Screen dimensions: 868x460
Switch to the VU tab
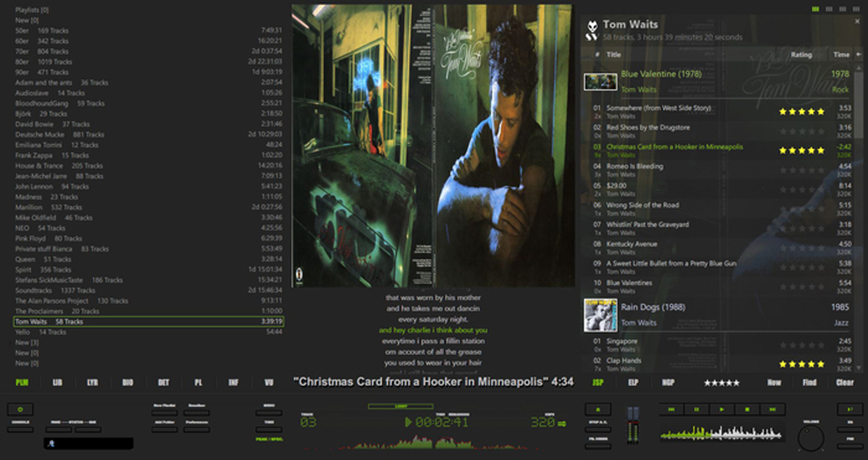pos(269,383)
